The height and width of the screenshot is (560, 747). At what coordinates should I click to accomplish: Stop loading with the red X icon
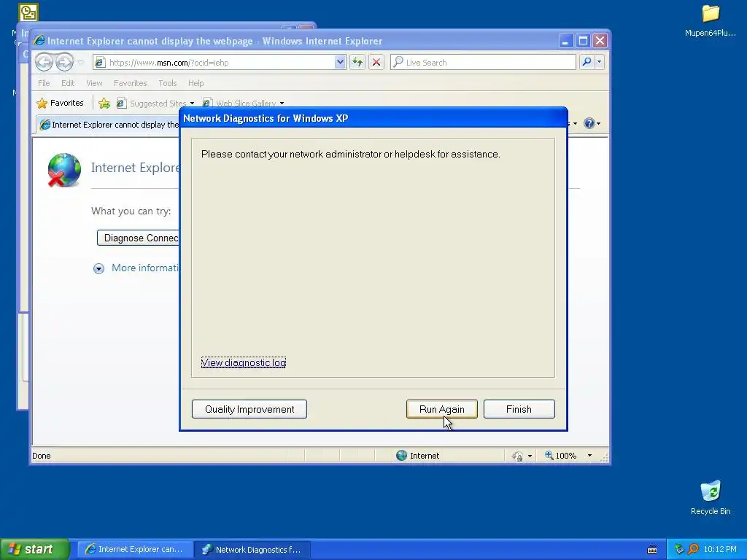click(x=376, y=62)
